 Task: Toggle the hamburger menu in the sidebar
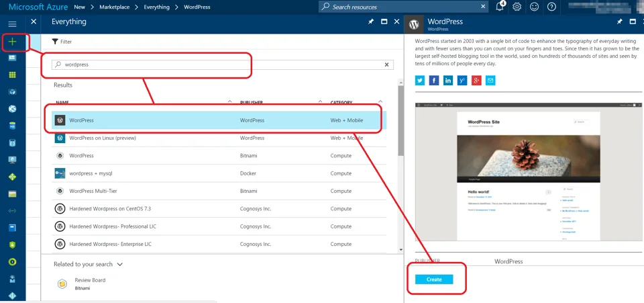click(12, 24)
